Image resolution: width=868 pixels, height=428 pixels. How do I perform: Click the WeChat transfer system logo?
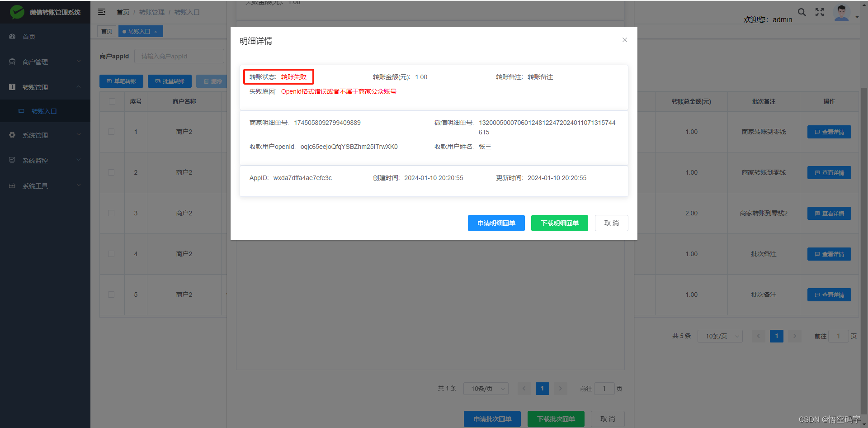point(17,12)
